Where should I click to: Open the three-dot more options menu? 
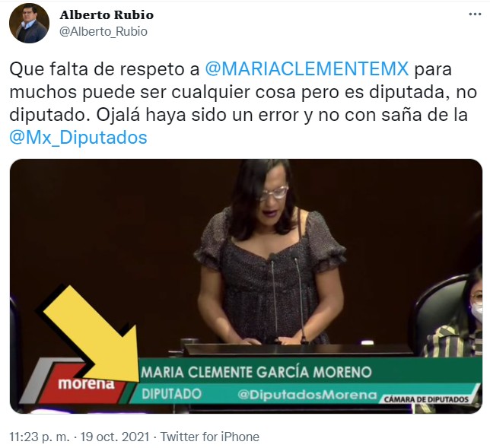pyautogui.click(x=475, y=14)
